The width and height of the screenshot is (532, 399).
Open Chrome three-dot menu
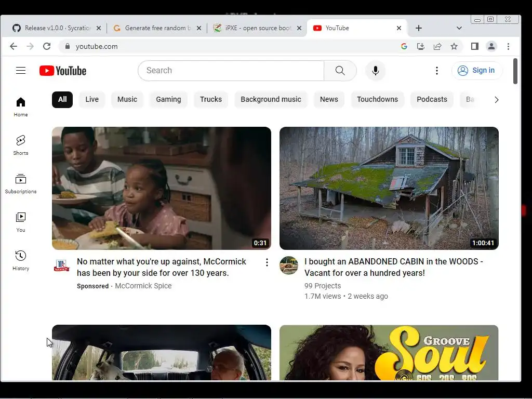(x=508, y=46)
